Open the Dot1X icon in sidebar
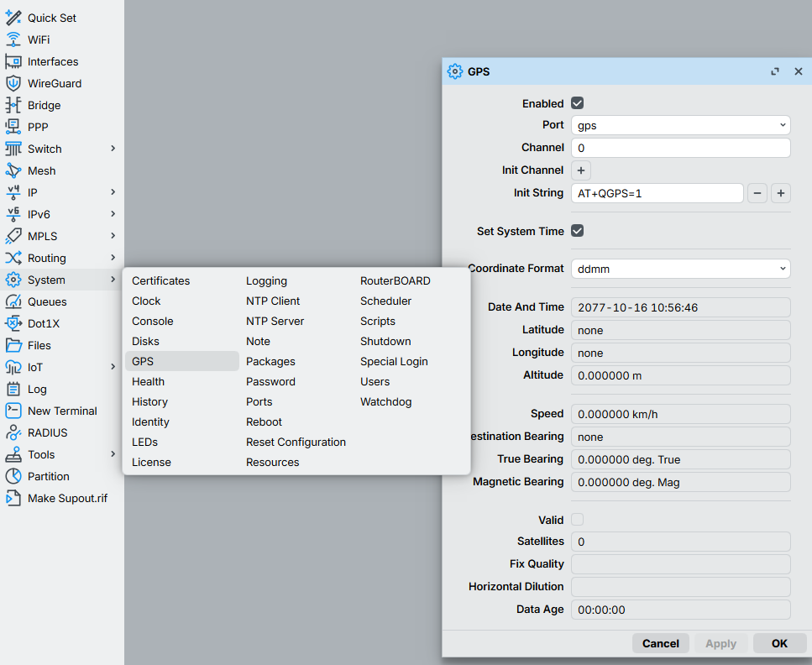Image resolution: width=812 pixels, height=665 pixels. 13,323
